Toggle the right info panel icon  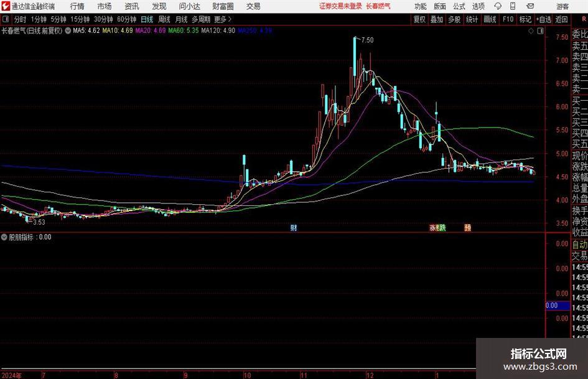click(x=540, y=31)
